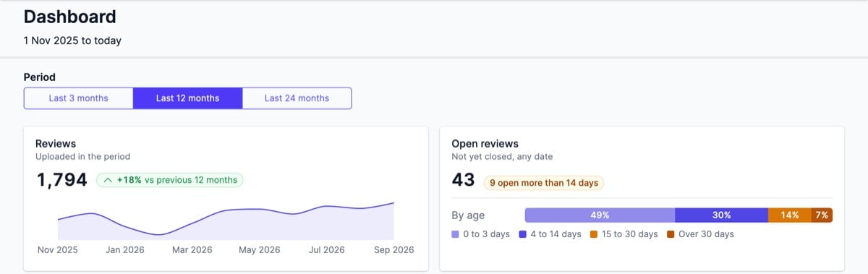
Task: Click the 0 to 3 days legend swatch
Action: 455,234
